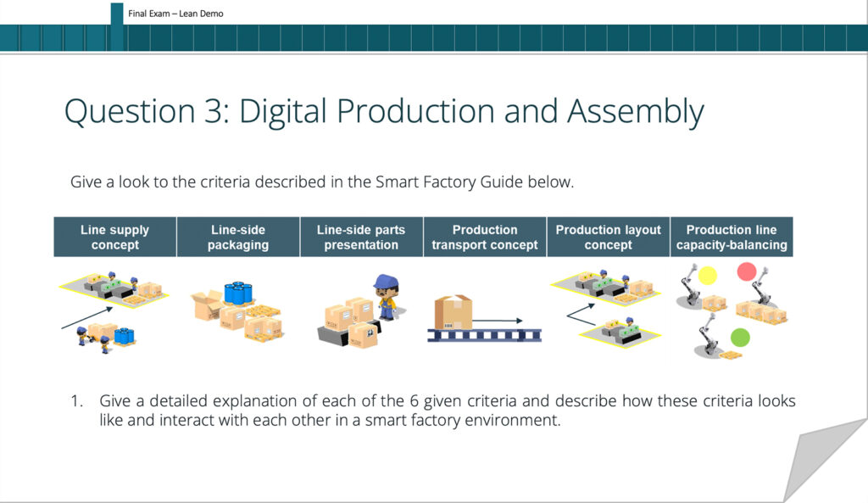Click the Line-side parts presentation worker illustration
This screenshot has height=503, width=868.
click(x=361, y=310)
